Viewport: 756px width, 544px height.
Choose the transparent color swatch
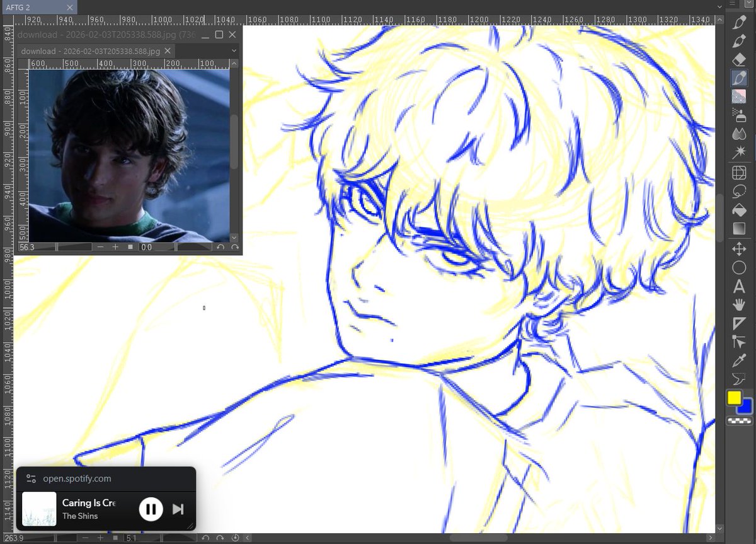[x=740, y=420]
